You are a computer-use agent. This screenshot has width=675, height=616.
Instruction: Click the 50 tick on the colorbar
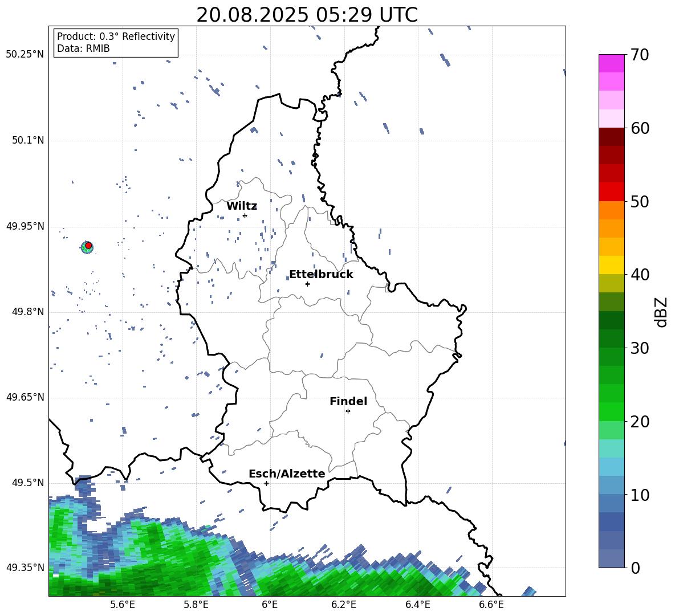tap(640, 201)
